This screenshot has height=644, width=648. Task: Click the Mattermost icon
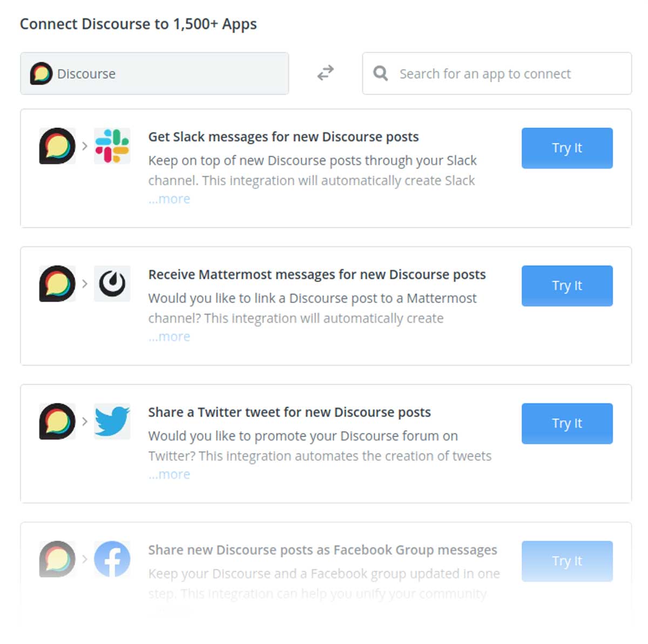pos(112,284)
